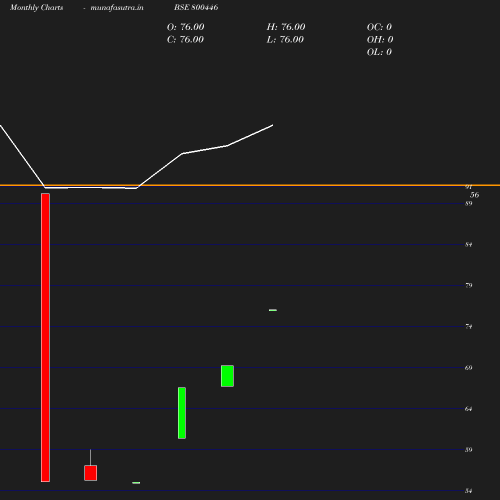Select the 'H: 76.00' high value
The height and width of the screenshot is (500, 500).
click(x=286, y=27)
